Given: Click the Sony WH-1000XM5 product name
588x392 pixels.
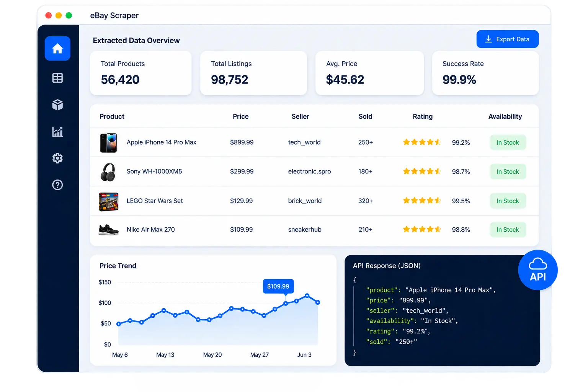Looking at the screenshot, I should pos(154,171).
